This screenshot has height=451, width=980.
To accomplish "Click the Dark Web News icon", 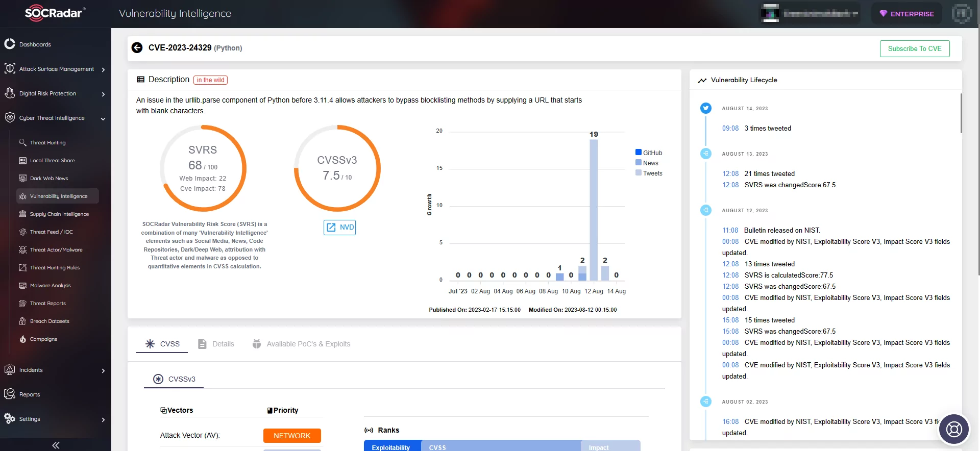I will click(22, 178).
